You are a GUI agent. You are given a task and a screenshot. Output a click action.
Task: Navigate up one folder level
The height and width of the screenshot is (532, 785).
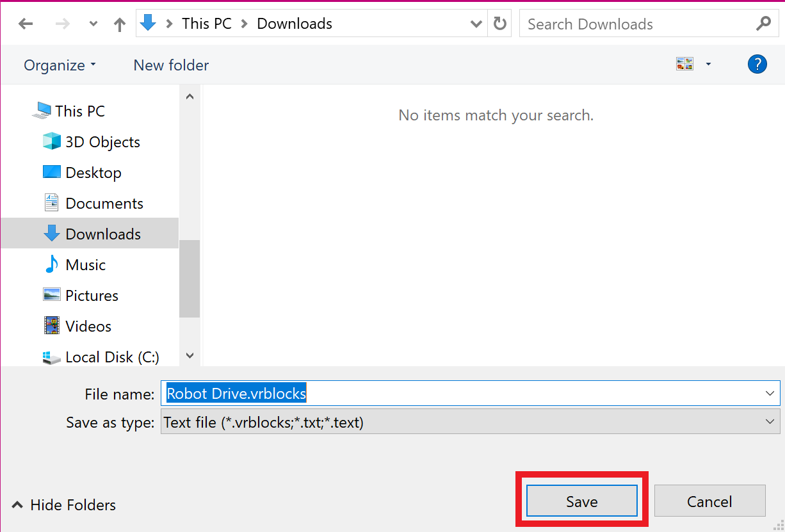119,24
